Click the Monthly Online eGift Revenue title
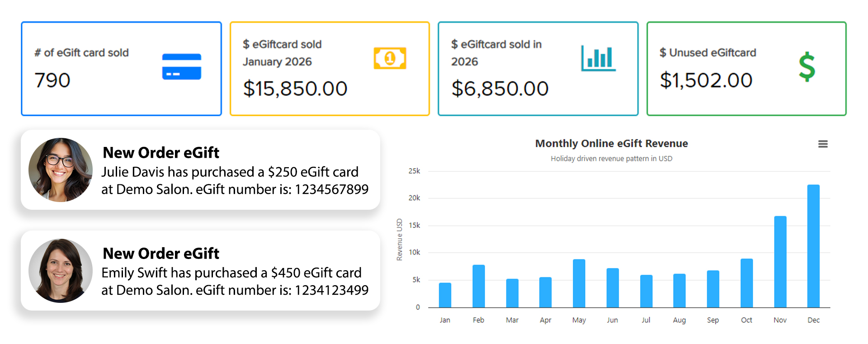This screenshot has height=344, width=868. 611,144
